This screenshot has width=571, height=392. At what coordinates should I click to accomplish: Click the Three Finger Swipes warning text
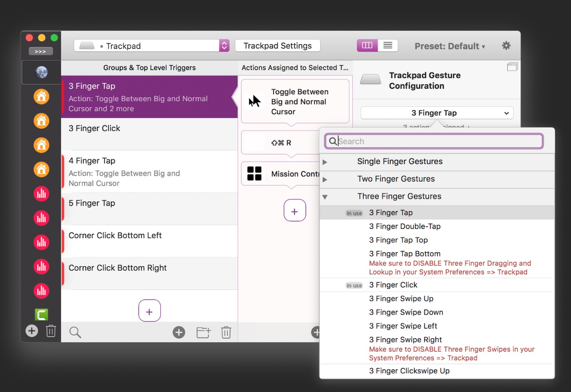pyautogui.click(x=451, y=354)
